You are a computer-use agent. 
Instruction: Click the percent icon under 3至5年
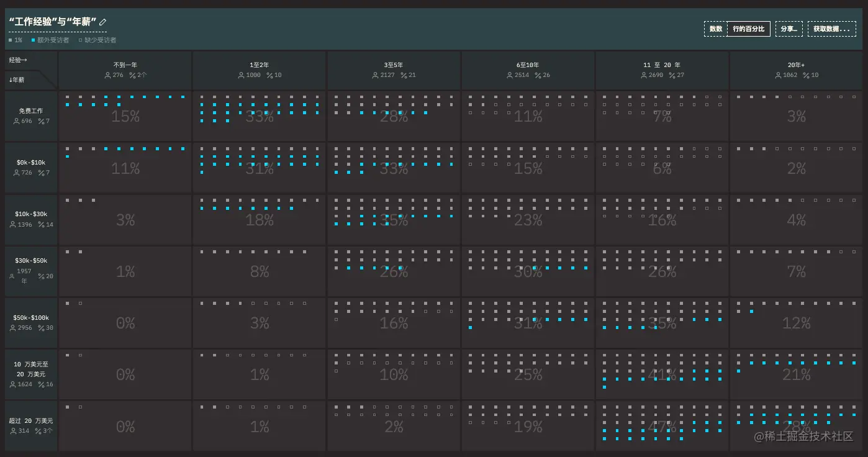[404, 75]
